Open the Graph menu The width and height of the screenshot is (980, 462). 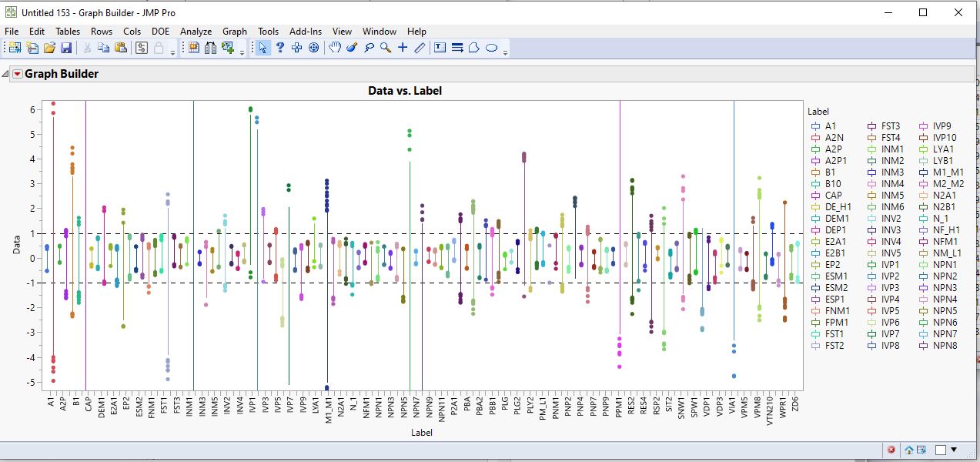click(x=235, y=32)
